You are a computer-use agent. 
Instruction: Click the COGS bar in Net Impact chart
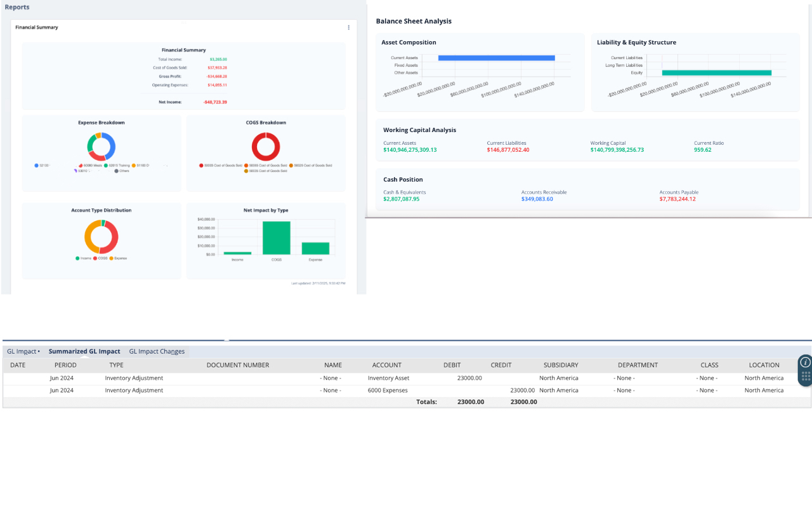pyautogui.click(x=277, y=237)
